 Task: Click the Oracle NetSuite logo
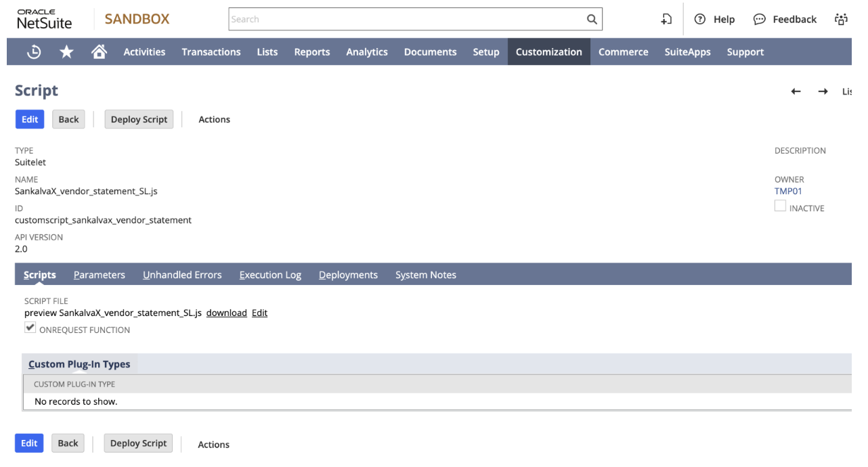point(45,20)
